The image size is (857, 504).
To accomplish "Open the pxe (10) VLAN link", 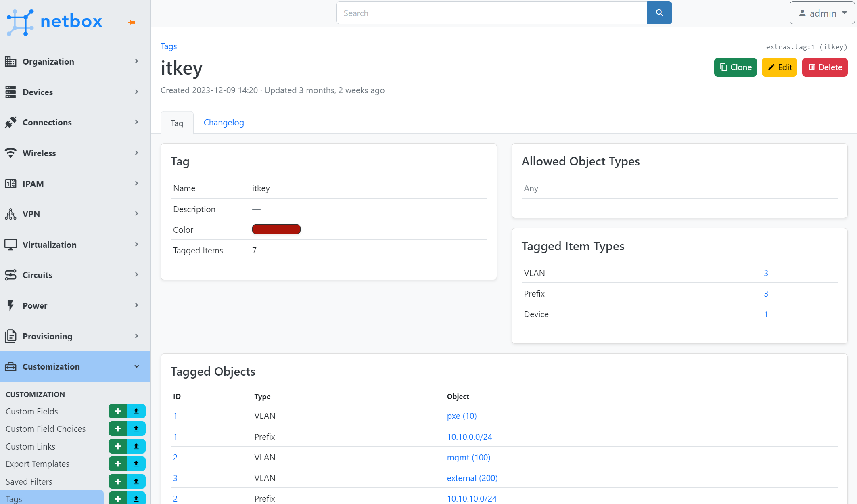I will coord(462,416).
